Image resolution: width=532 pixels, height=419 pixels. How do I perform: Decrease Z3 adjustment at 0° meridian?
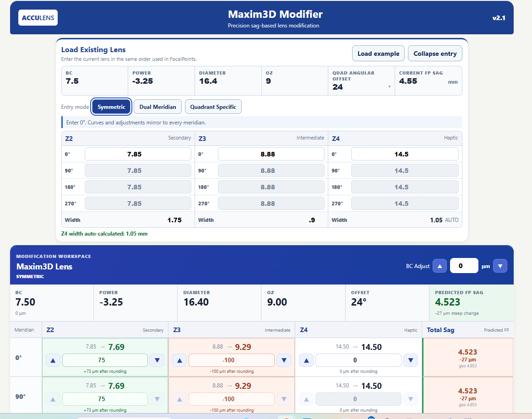pos(284,360)
